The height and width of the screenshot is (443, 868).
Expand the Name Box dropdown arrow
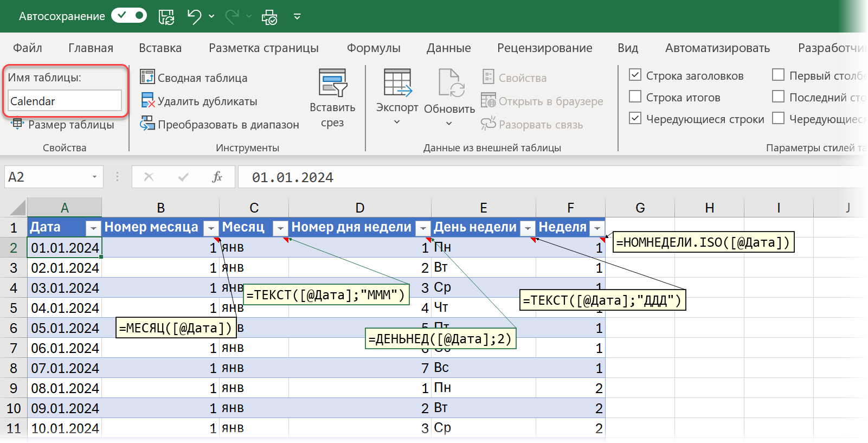pyautogui.click(x=94, y=177)
